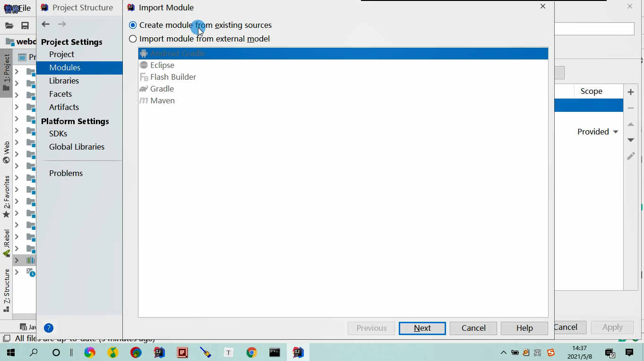Expand the Scratches tree node
Viewport: 644px width, 361px height.
click(x=17, y=272)
